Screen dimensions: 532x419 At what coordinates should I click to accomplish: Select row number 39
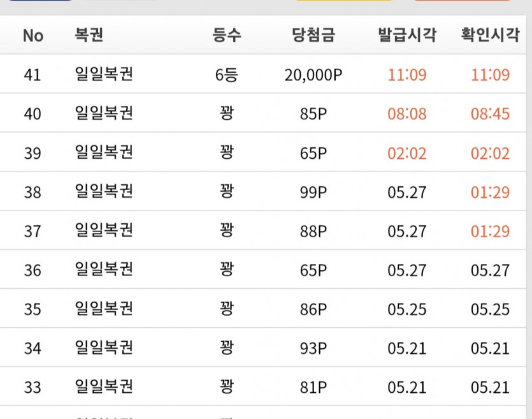pos(32,153)
